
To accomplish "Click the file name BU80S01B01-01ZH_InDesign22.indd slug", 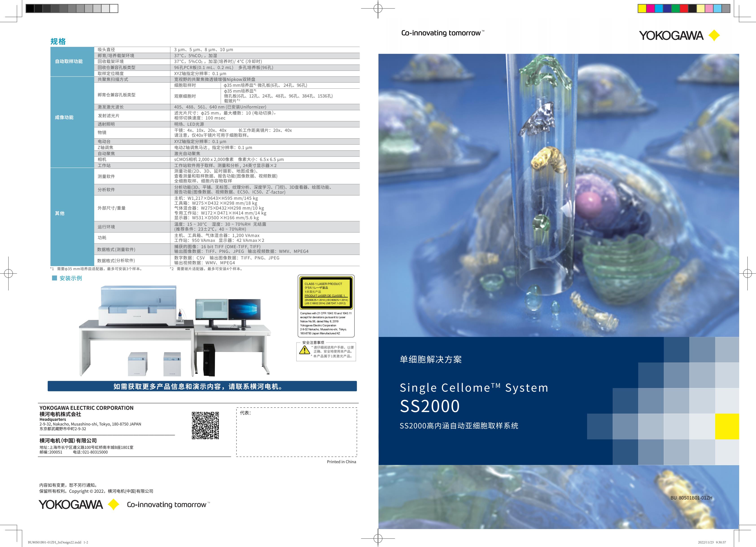I will tap(58, 542).
